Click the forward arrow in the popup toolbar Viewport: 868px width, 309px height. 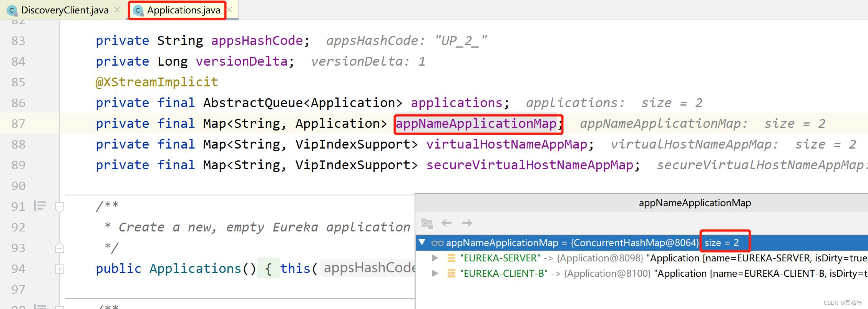click(x=467, y=223)
